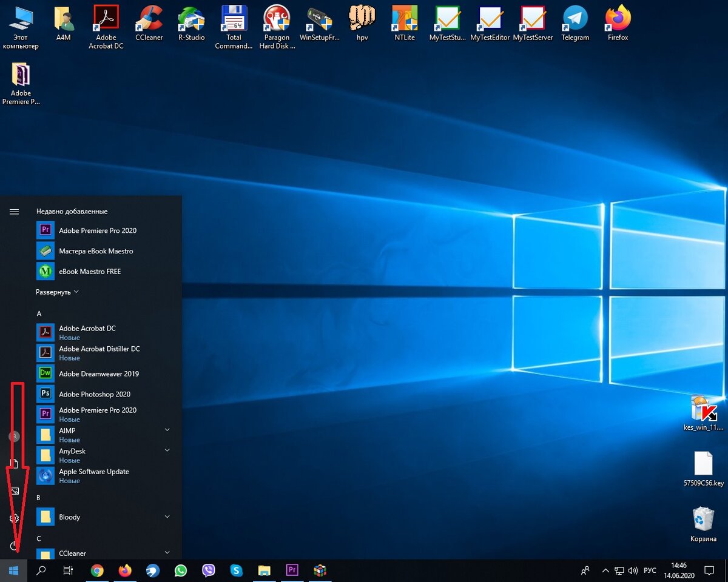Open MyTestServer desktop shortcut
The height and width of the screenshot is (582, 728).
pos(533,24)
